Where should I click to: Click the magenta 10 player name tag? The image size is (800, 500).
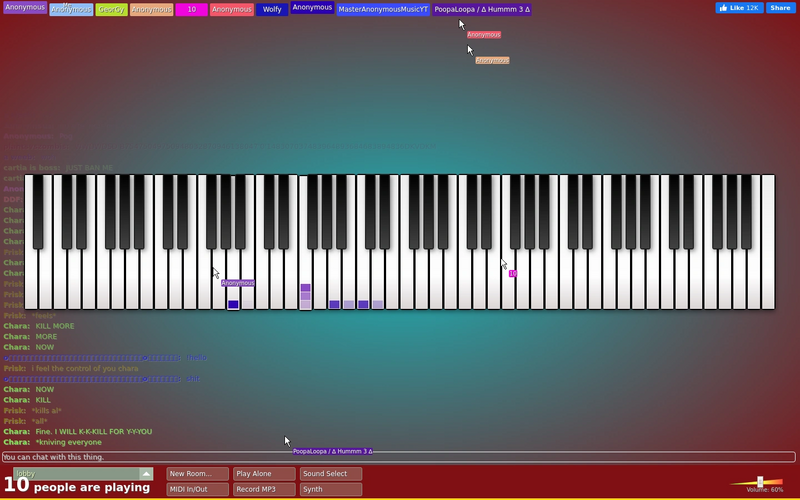[191, 10]
